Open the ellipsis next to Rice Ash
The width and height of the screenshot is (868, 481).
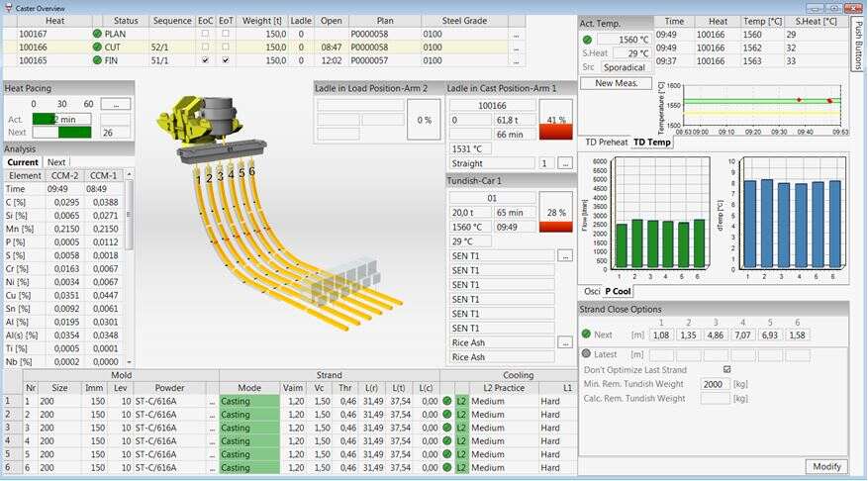564,342
